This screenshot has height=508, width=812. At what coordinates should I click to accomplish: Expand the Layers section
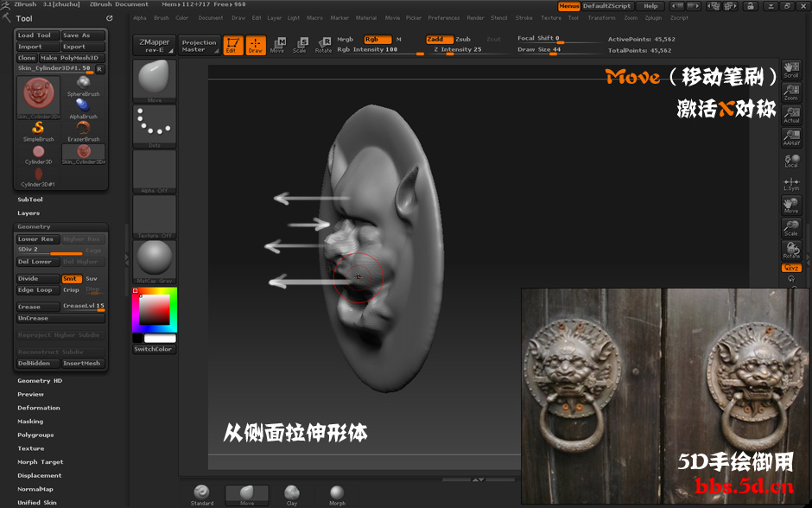[29, 213]
